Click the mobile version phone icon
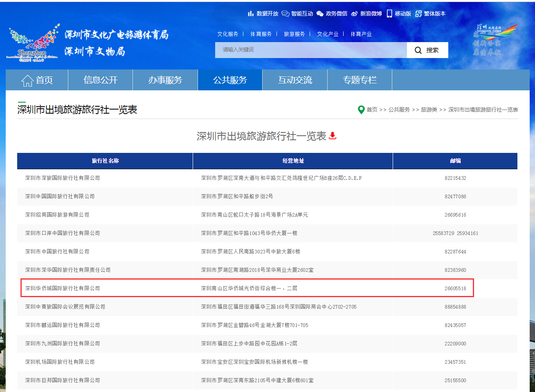Image resolution: width=535 pixels, height=392 pixels. 389,13
